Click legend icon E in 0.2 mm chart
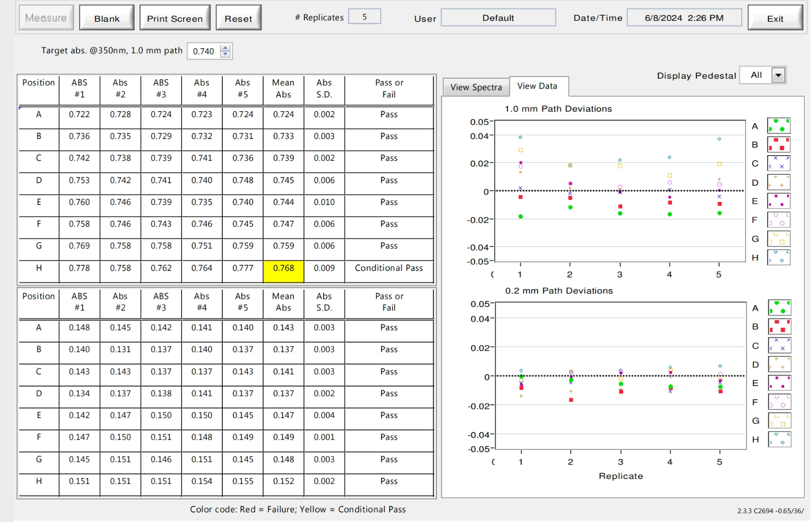The width and height of the screenshot is (812, 522). click(x=779, y=383)
